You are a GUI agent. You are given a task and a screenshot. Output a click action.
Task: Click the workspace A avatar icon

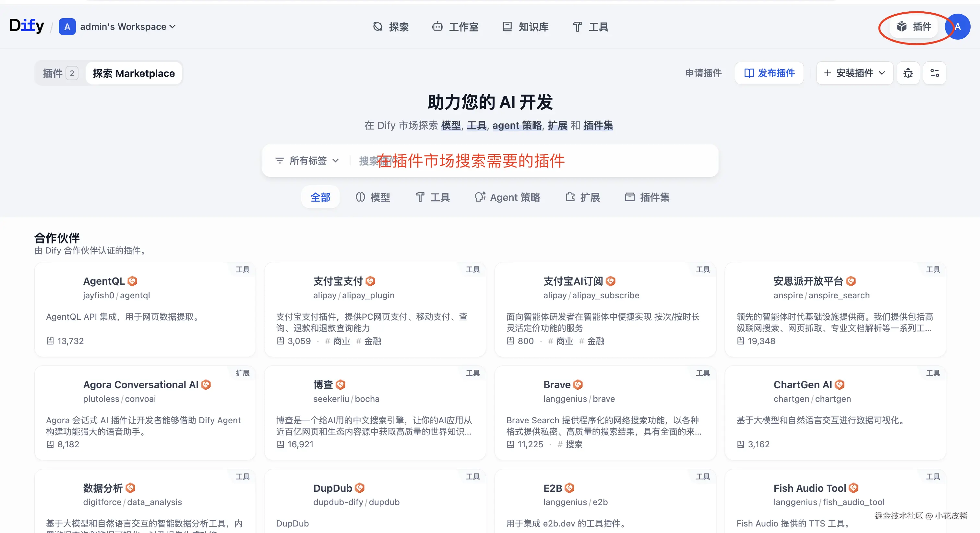67,27
